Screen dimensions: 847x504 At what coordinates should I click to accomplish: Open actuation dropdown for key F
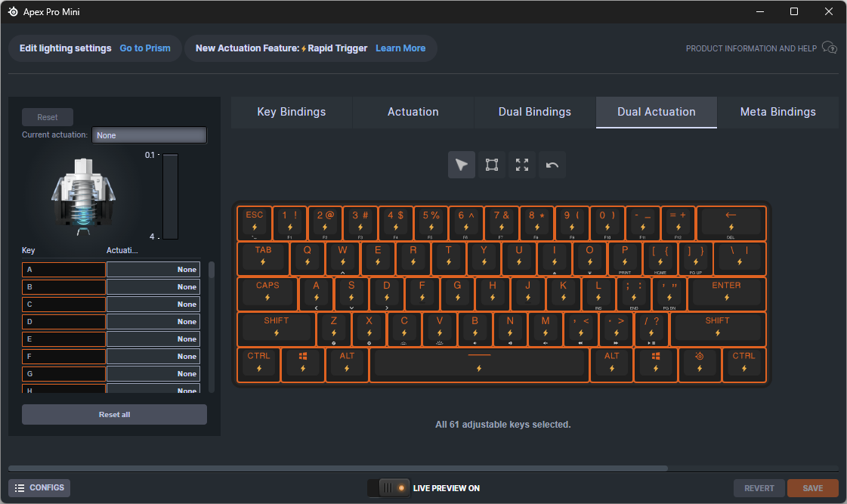click(153, 356)
